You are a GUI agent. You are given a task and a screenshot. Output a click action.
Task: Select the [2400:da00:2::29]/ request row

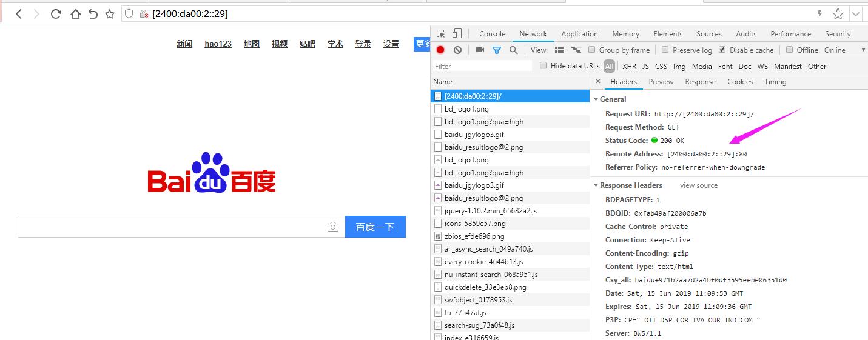coord(510,96)
